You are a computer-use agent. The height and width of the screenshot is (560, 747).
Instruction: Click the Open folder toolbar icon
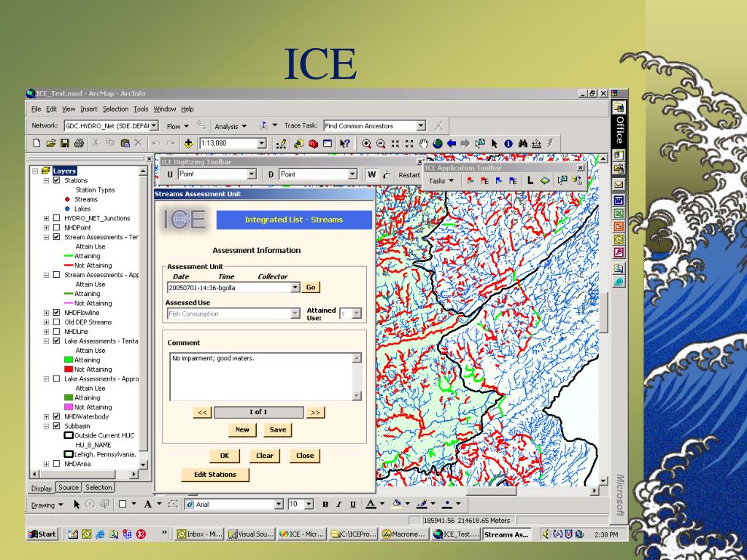[x=51, y=143]
